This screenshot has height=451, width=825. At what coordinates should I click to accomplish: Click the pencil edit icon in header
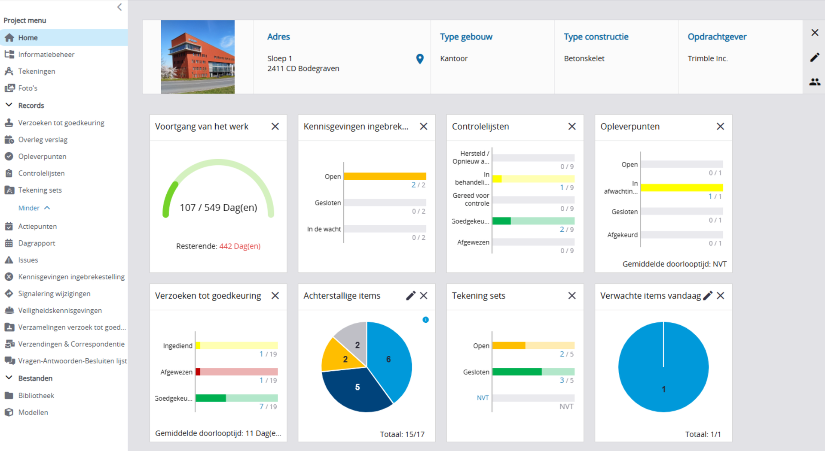(814, 57)
